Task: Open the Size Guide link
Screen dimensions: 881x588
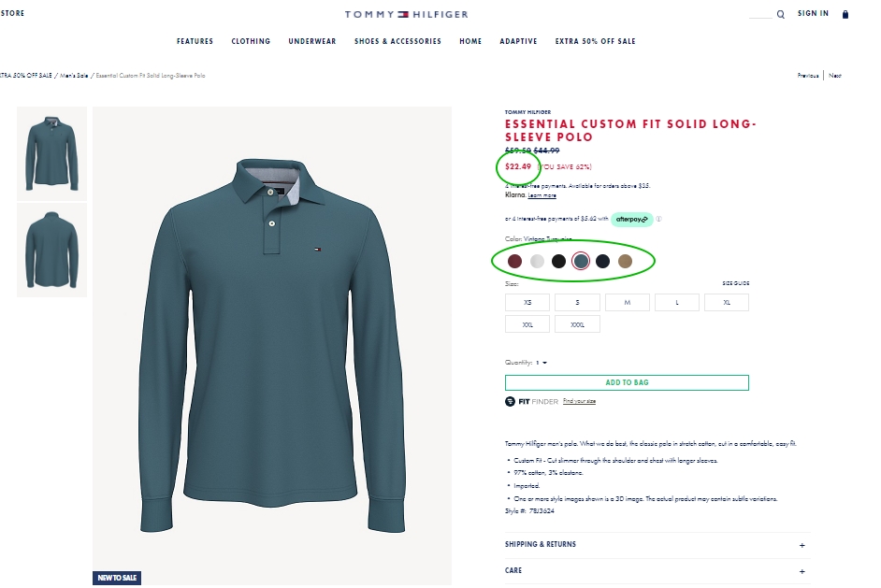Action: tap(735, 283)
